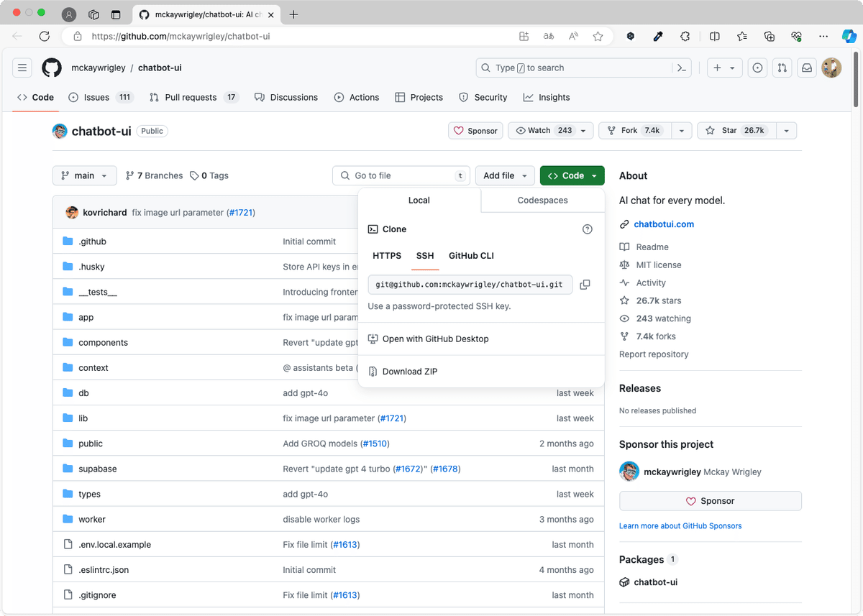Open the Pull requests repository tab
Image resolution: width=863 pixels, height=616 pixels.
click(x=194, y=97)
